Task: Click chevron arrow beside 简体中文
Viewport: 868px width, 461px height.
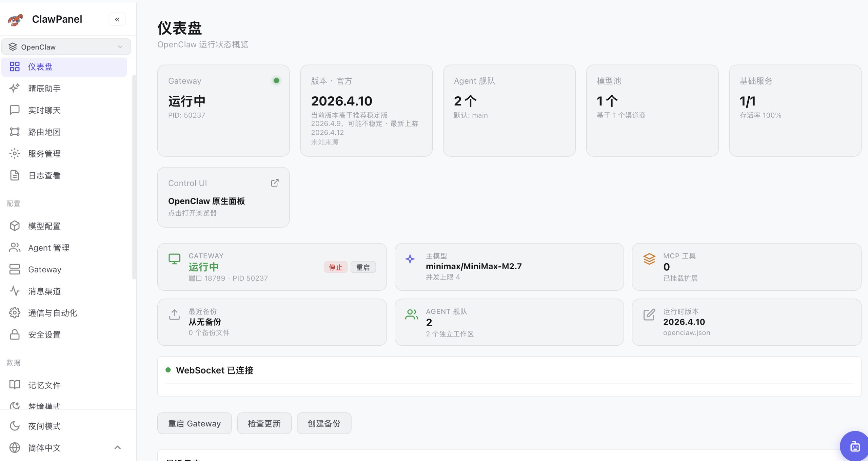Action: [117, 447]
